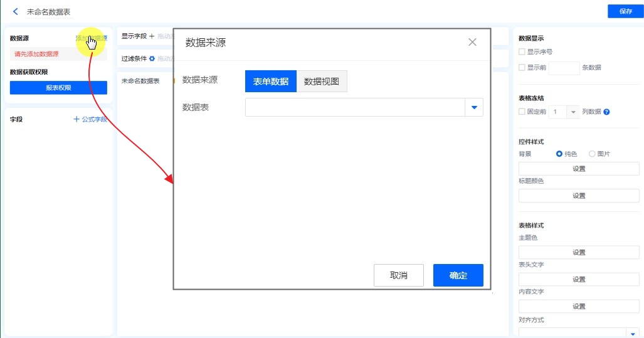Image resolution: width=644 pixels, height=338 pixels.
Task: Expand the 对齐方式 dropdown
Action: pos(633,333)
